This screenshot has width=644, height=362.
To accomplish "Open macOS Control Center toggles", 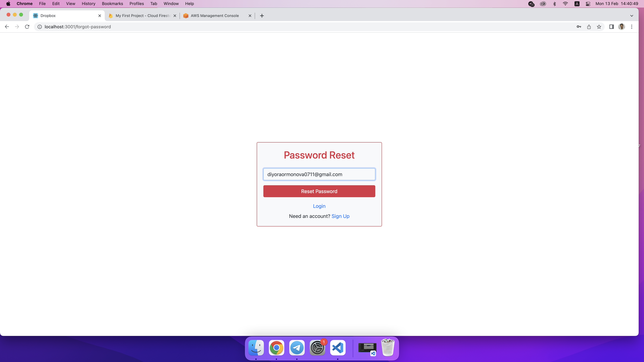I will (x=588, y=4).
